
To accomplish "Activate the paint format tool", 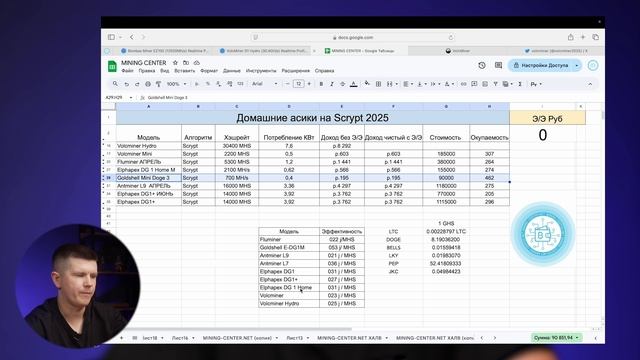I will [158, 84].
